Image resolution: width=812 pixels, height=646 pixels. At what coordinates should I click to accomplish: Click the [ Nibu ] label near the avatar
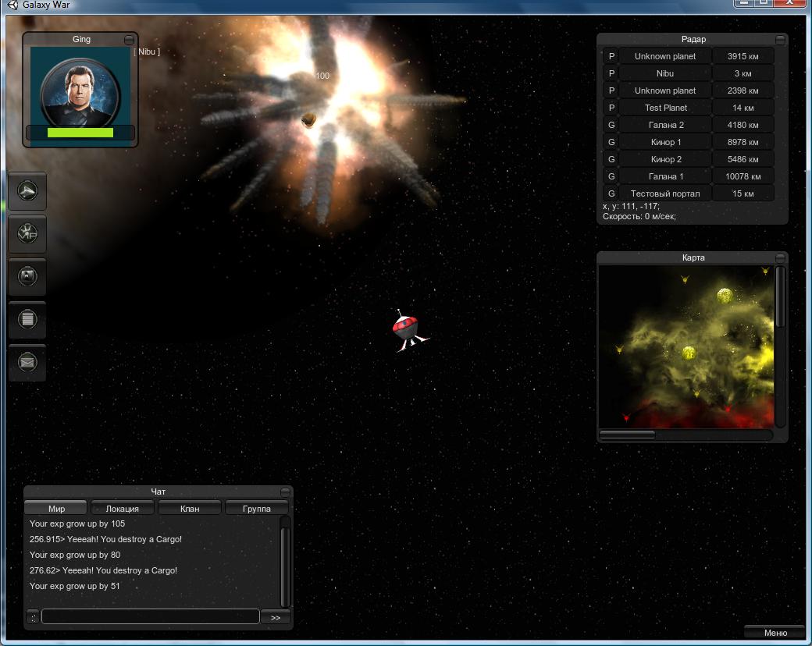pyautogui.click(x=147, y=51)
